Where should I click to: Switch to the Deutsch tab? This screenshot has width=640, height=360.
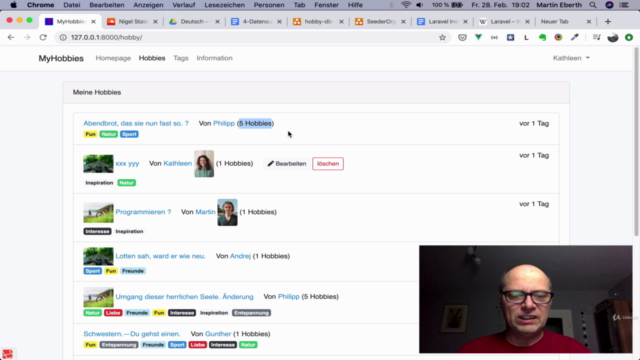[x=193, y=21]
